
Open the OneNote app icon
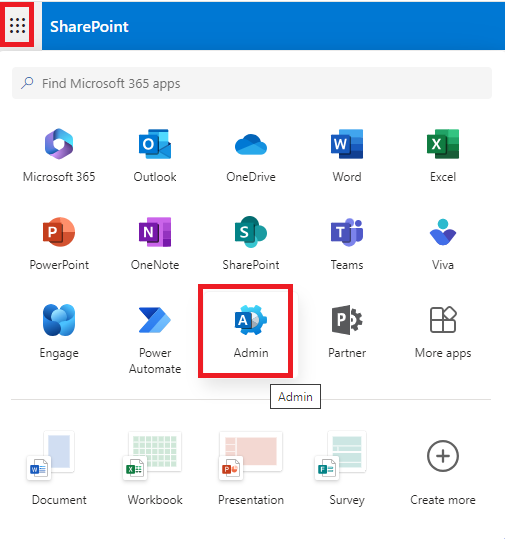point(155,232)
